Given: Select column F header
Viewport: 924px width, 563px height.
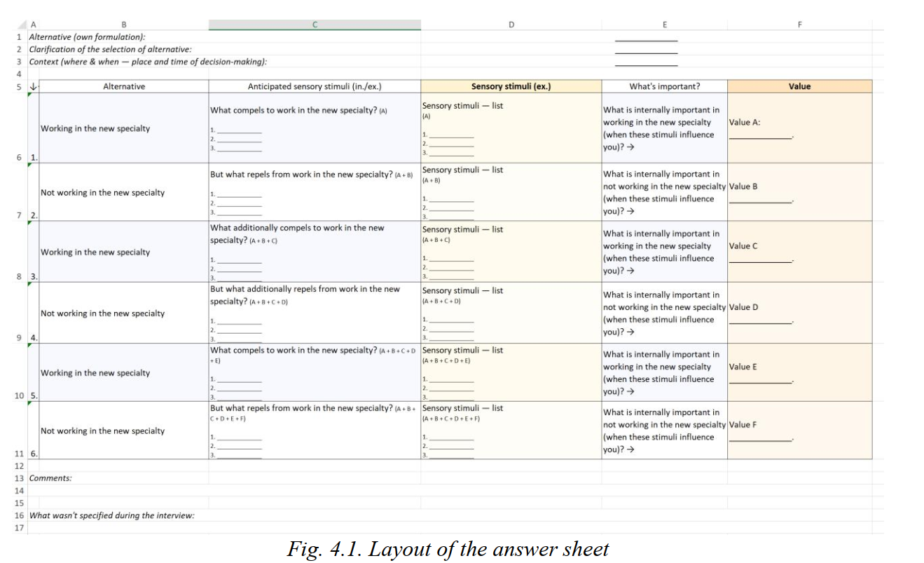Looking at the screenshot, I should [799, 25].
